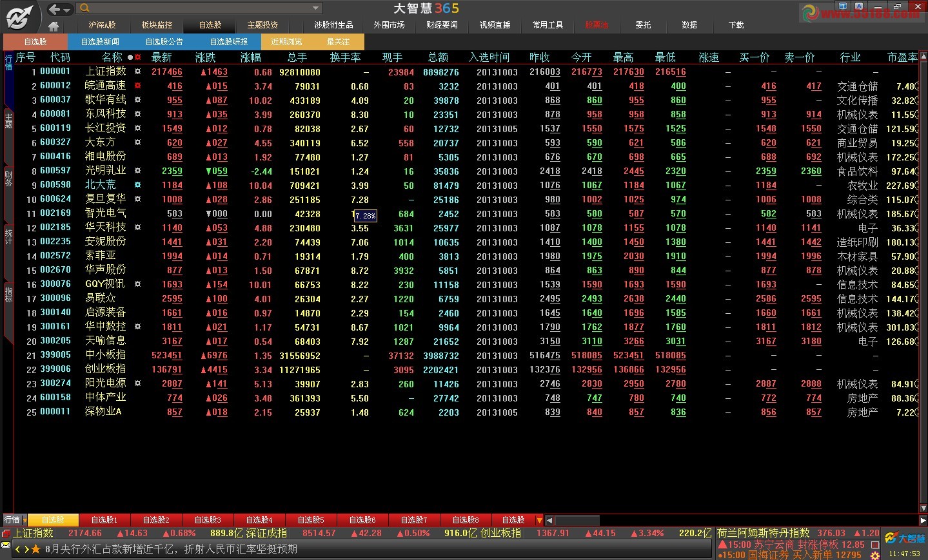
Task: Sort by the 行业 column header
Action: 851,57
